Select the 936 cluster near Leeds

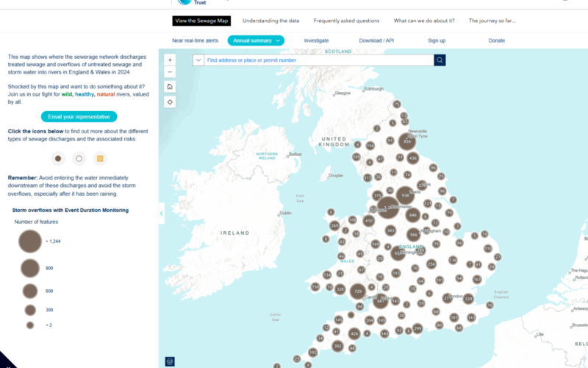point(406,195)
